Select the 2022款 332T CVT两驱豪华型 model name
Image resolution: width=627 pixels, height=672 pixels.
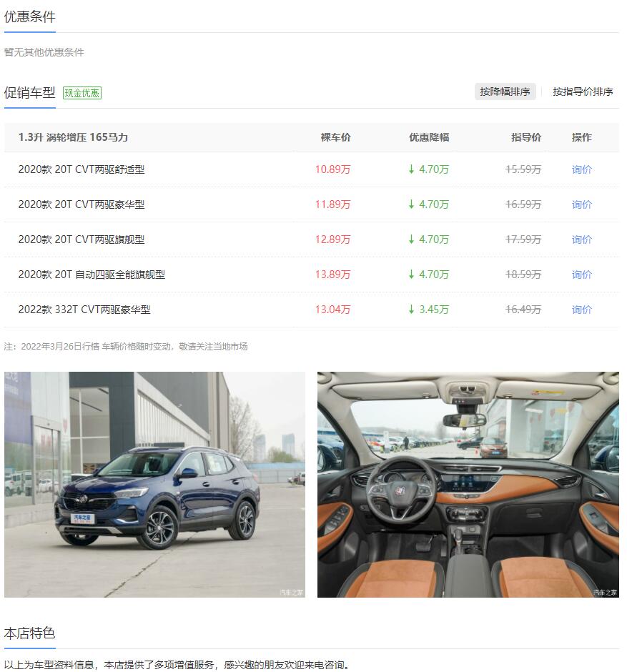pos(84,310)
